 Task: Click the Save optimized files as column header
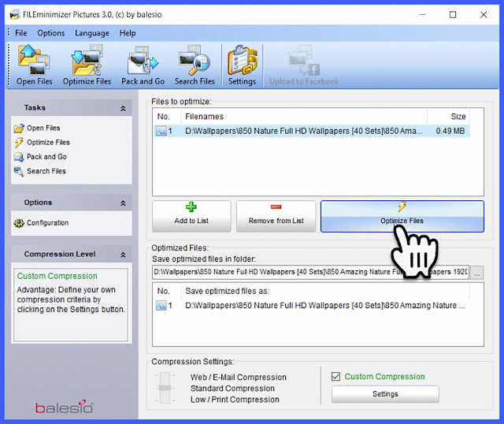click(325, 291)
